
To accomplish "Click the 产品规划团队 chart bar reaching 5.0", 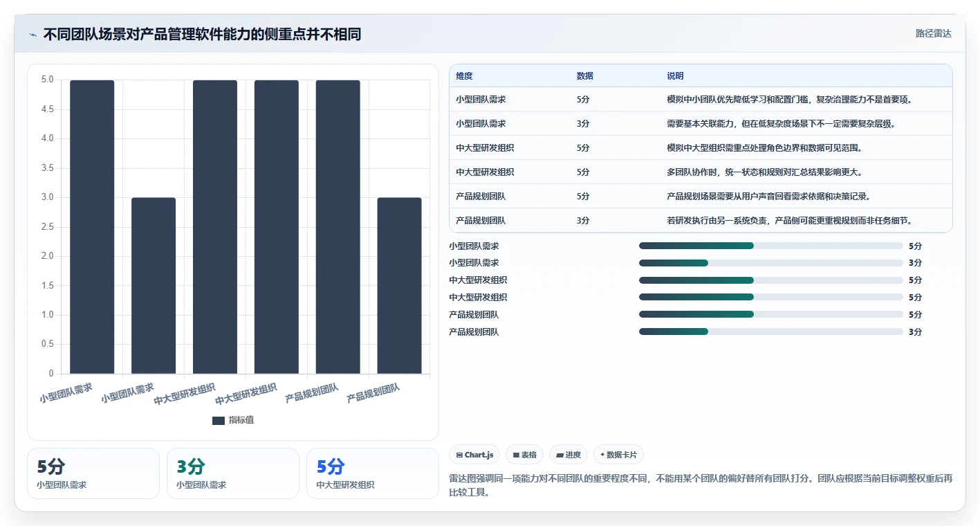I will pos(338,227).
